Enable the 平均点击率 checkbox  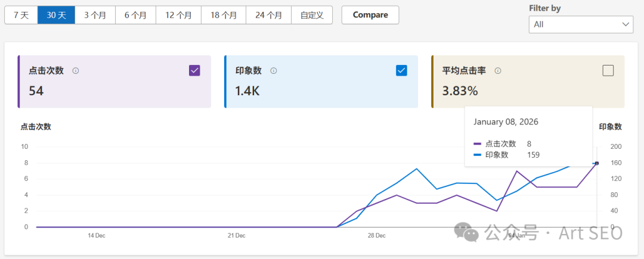click(x=608, y=71)
